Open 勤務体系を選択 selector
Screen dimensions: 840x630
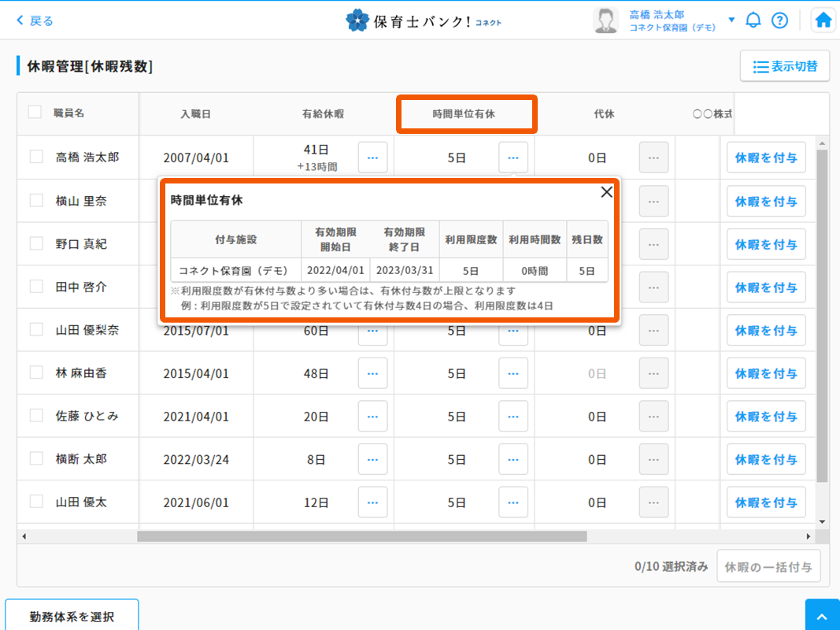point(72,616)
